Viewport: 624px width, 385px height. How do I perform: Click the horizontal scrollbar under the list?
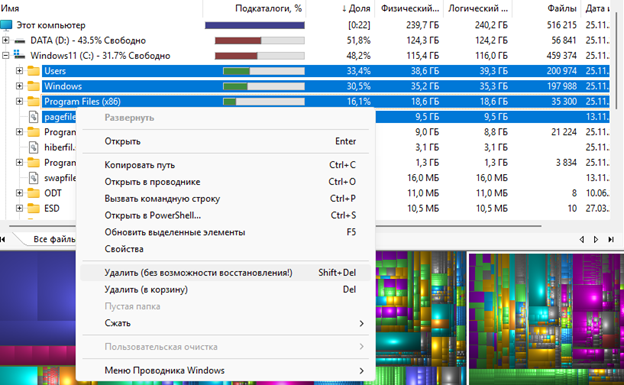pos(275,226)
